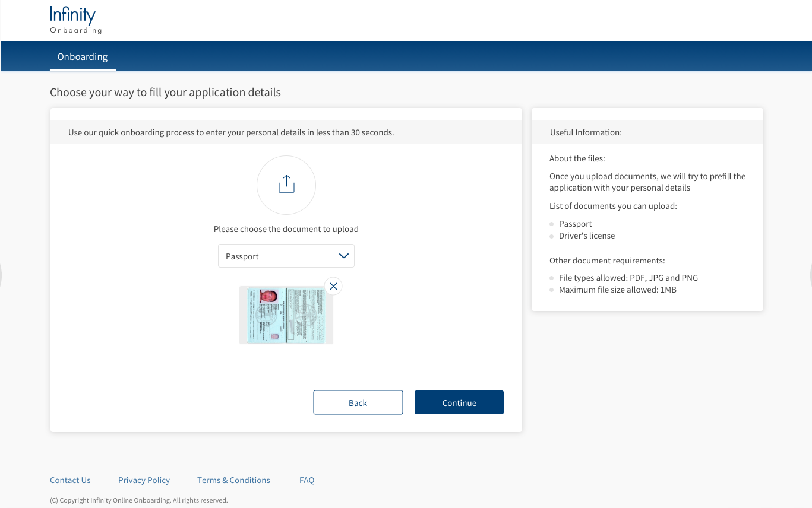Remove the uploaded passport image with X

[333, 286]
